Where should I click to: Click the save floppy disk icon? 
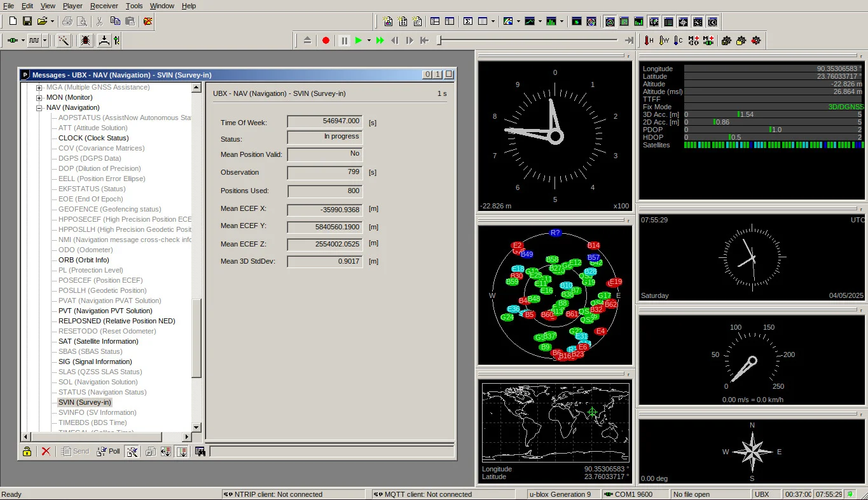pos(27,21)
